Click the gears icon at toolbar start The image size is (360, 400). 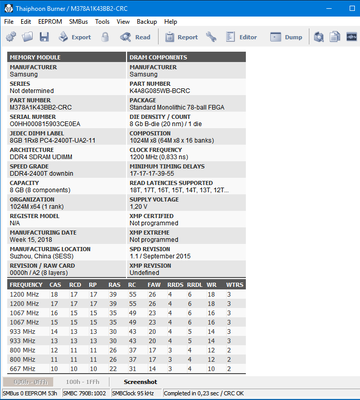(x=11, y=37)
